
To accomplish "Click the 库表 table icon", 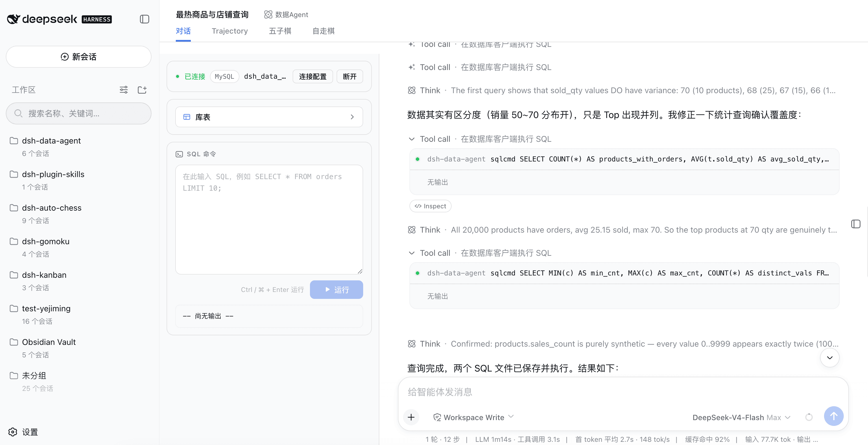I will tap(186, 117).
